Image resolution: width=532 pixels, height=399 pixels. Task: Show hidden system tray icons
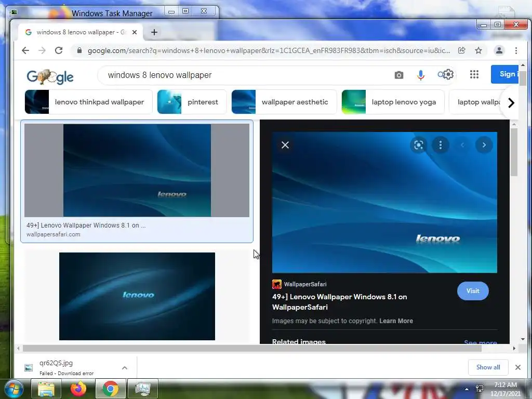467,389
